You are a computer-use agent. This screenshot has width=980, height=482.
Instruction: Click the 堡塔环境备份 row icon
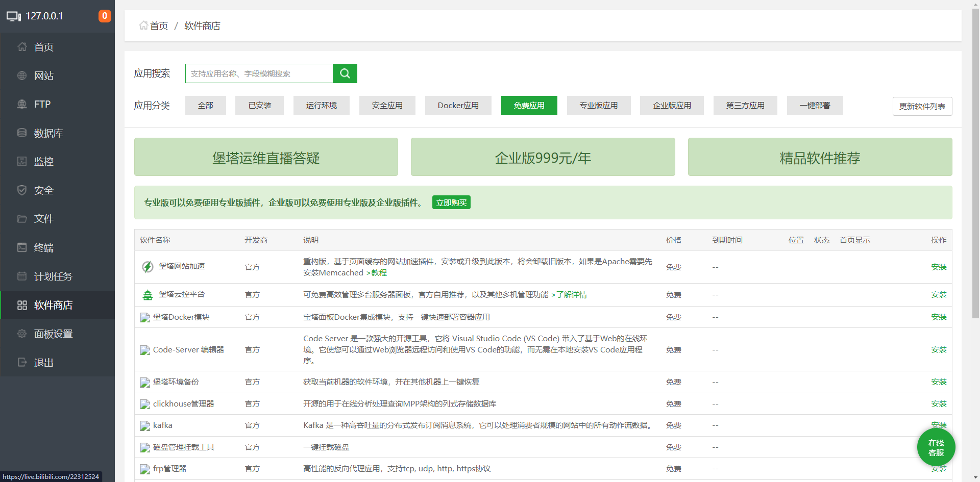click(145, 383)
